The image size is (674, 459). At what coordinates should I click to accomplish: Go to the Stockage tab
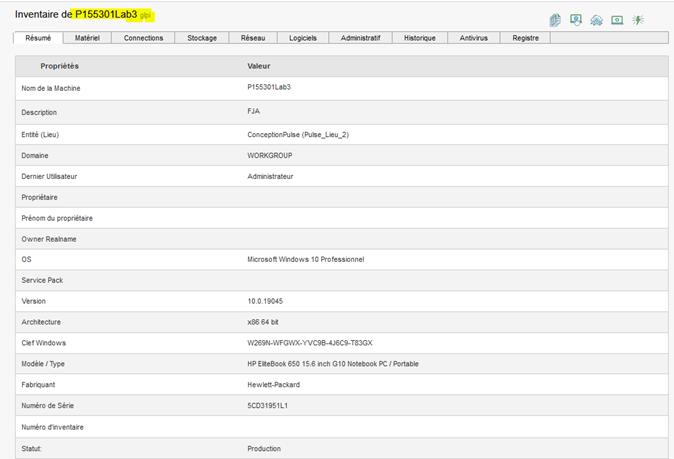click(202, 38)
